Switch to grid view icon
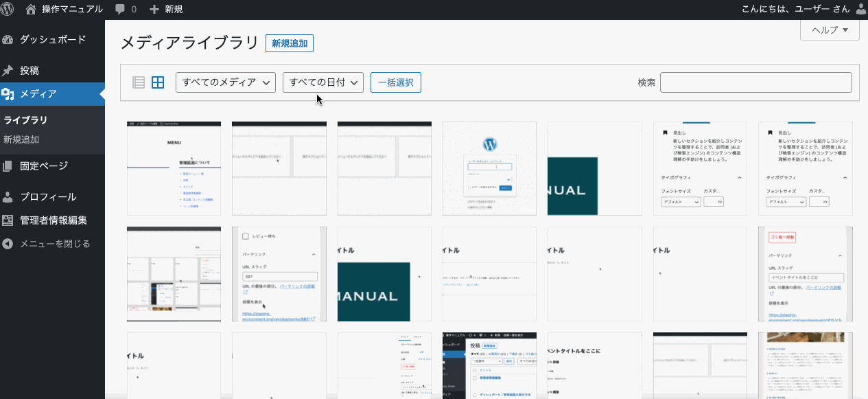The height and width of the screenshot is (399, 868). pyautogui.click(x=158, y=82)
